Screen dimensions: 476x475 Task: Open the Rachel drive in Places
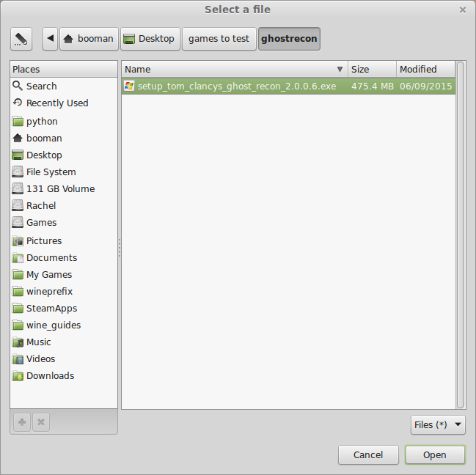click(x=64, y=206)
